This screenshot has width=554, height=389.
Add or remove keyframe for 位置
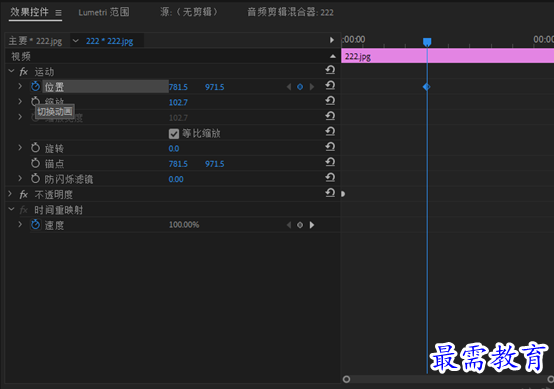coord(300,87)
